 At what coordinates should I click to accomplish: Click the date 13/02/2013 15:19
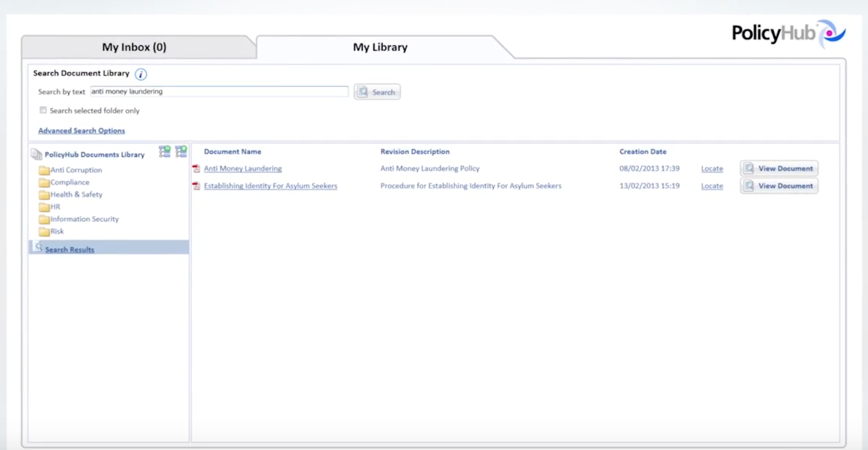pyautogui.click(x=649, y=186)
